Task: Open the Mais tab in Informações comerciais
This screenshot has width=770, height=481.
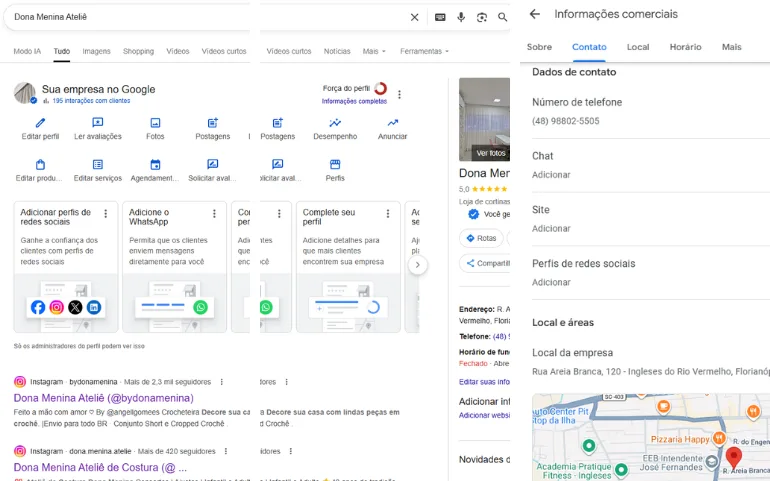Action: [x=731, y=47]
